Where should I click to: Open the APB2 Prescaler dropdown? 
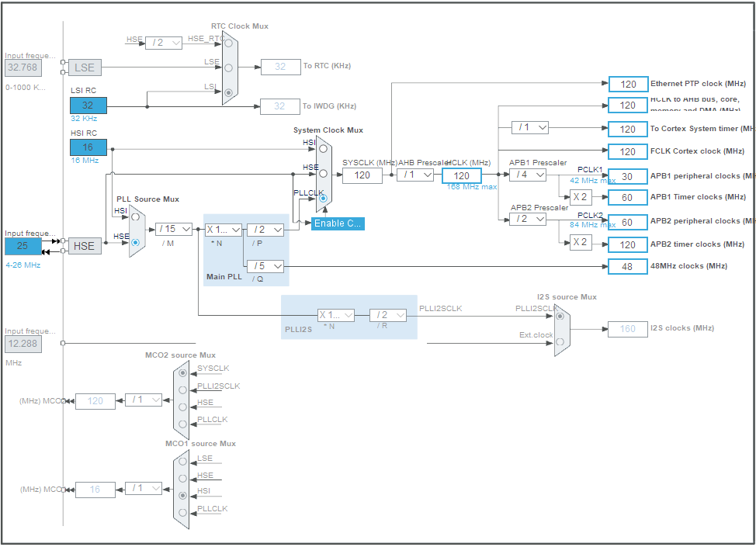pyautogui.click(x=528, y=219)
